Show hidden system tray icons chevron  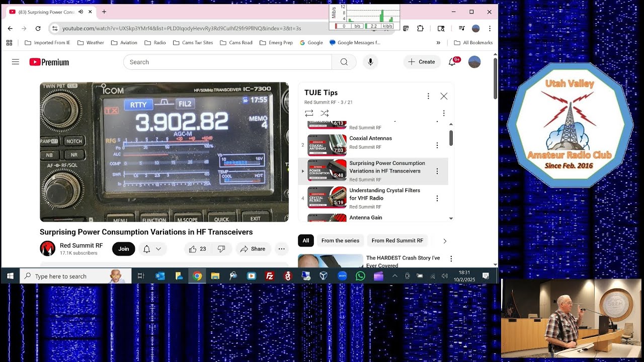394,276
